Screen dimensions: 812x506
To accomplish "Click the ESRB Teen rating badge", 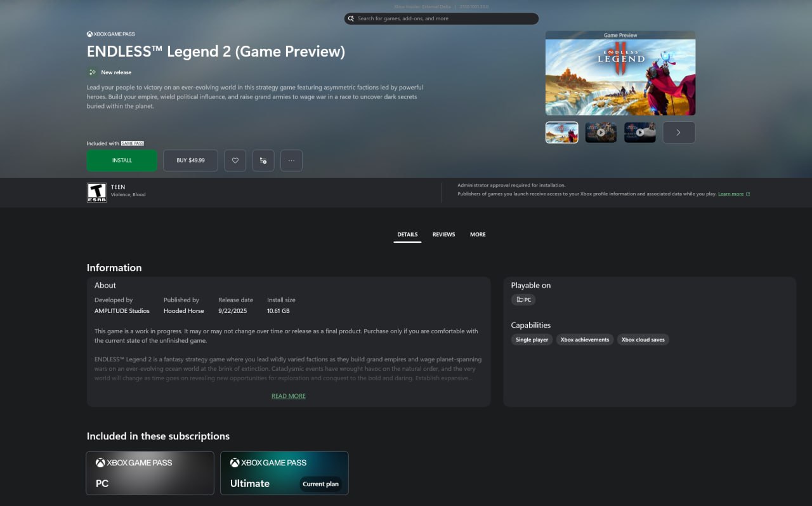I will 96,192.
